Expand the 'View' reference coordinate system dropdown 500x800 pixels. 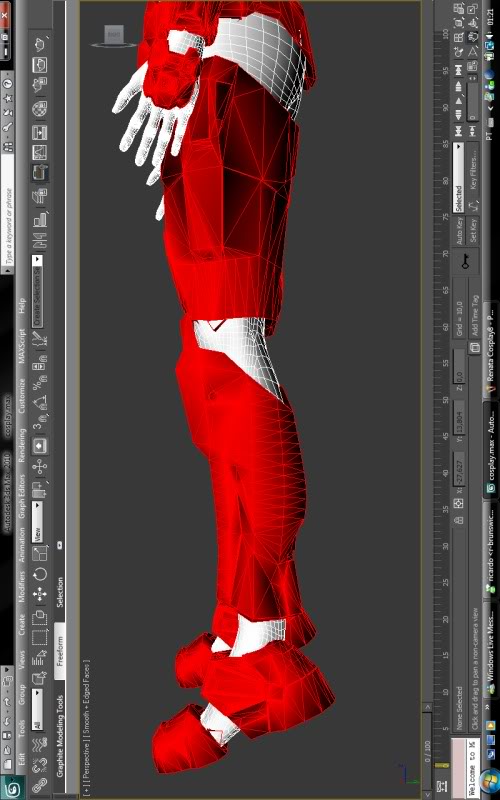coord(37,522)
